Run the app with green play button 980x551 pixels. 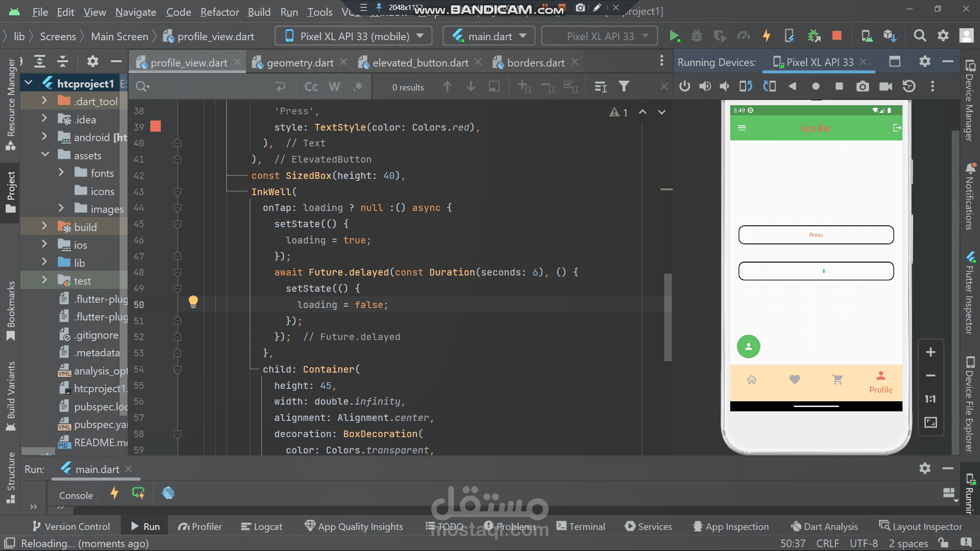click(x=674, y=36)
